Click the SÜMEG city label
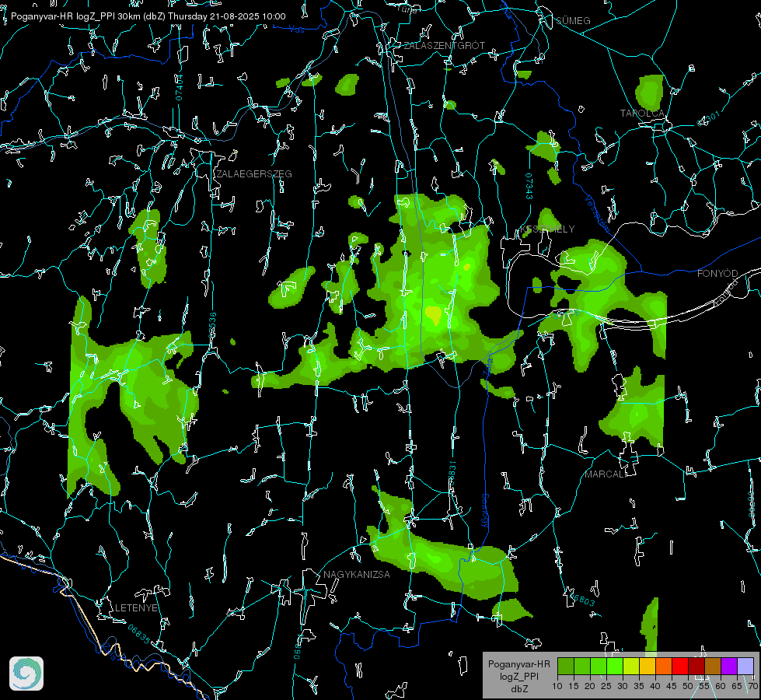Screen dimensions: 761x700 (x=573, y=20)
